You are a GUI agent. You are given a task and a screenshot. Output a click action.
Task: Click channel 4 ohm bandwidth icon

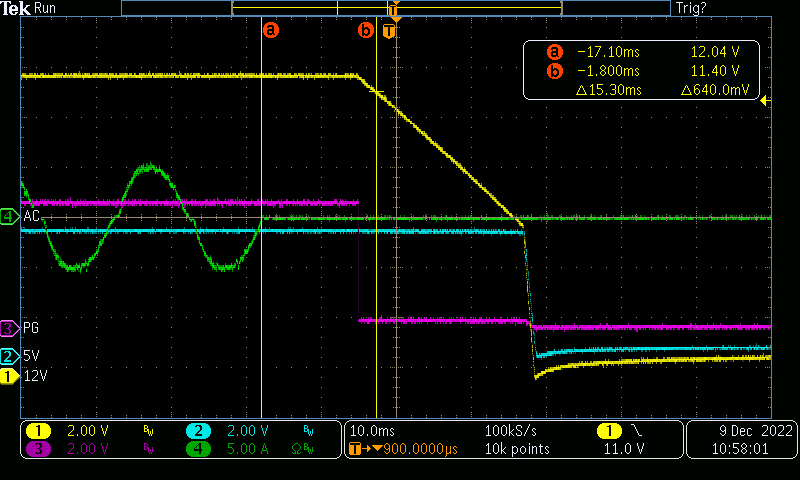click(303, 449)
